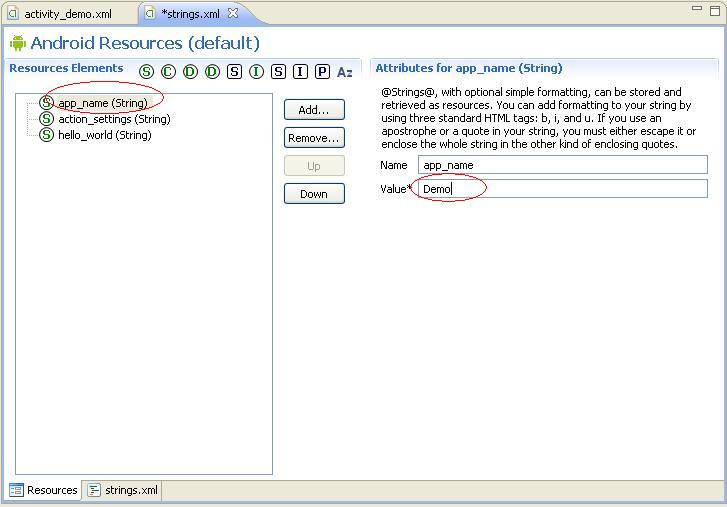Toggle the green circled C Color filter
727x507 pixels.
point(168,72)
